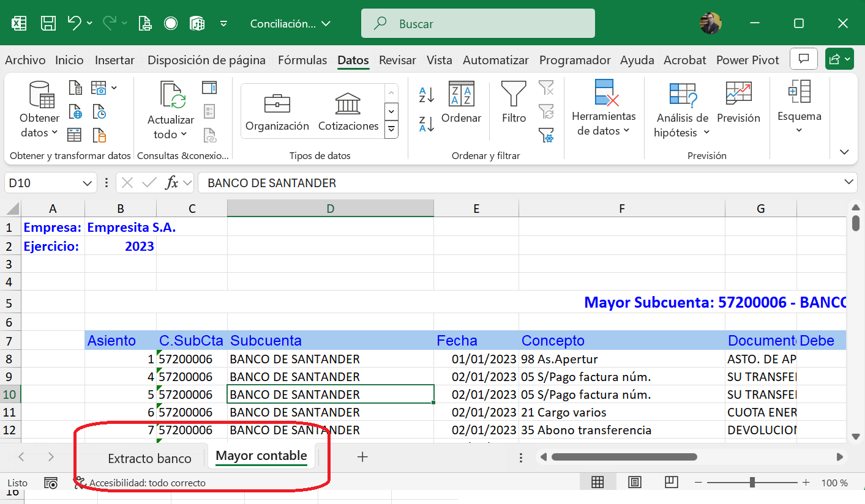Sort descending Z to A
Screen dimensions: 865x504
[427, 124]
